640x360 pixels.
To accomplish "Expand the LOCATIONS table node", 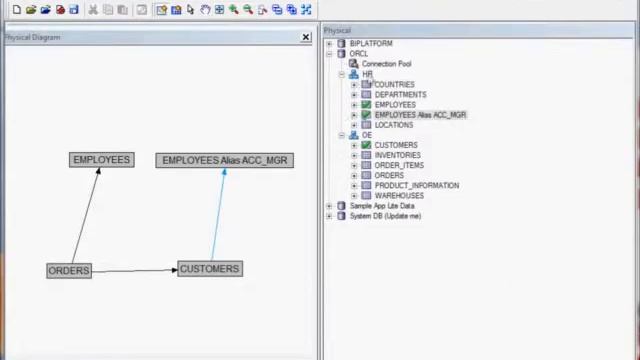I will point(354,125).
